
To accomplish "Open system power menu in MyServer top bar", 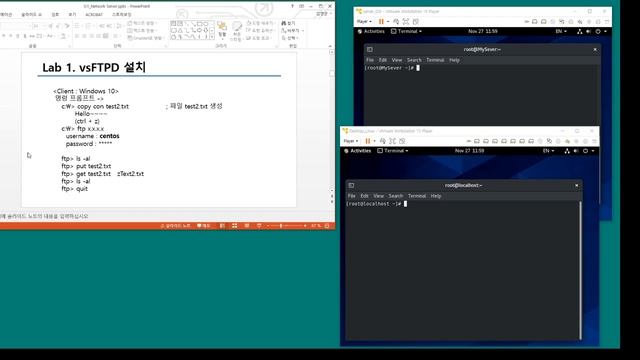I will 601,31.
